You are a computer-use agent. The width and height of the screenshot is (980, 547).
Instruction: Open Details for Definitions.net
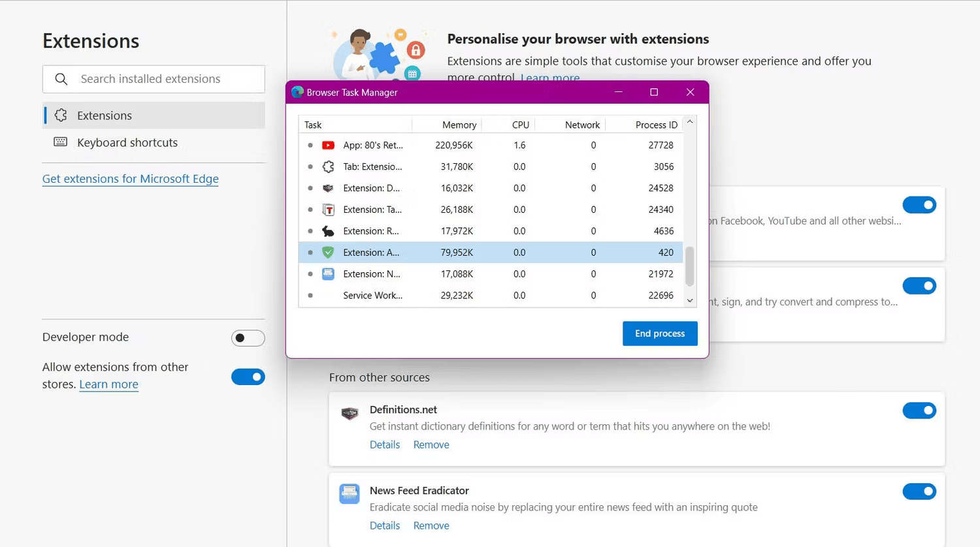[x=385, y=445]
